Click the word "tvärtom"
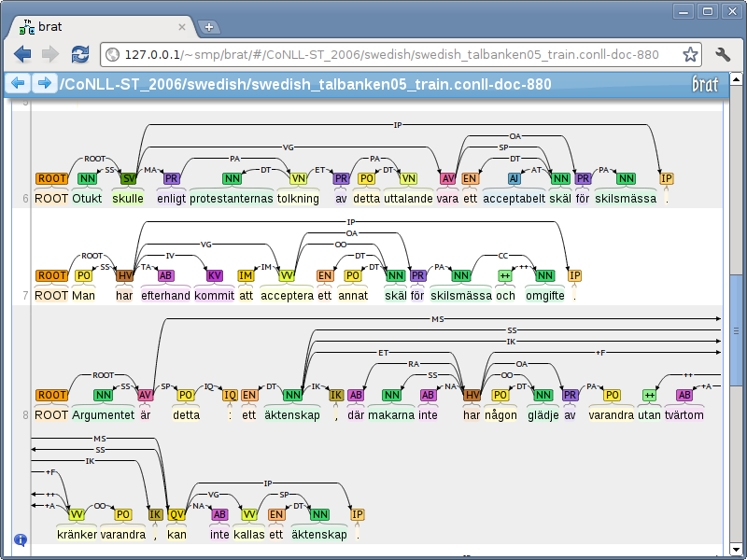 click(684, 415)
